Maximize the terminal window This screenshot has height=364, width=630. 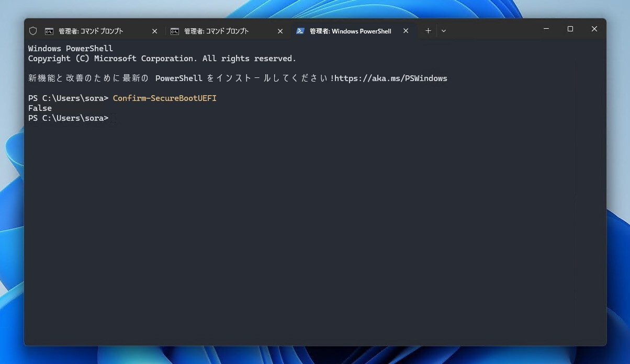570,29
